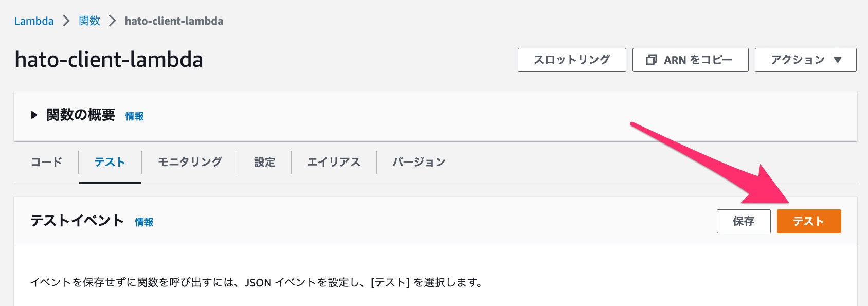The width and height of the screenshot is (868, 306).
Task: Select the モニタリング tab
Action: click(x=189, y=162)
